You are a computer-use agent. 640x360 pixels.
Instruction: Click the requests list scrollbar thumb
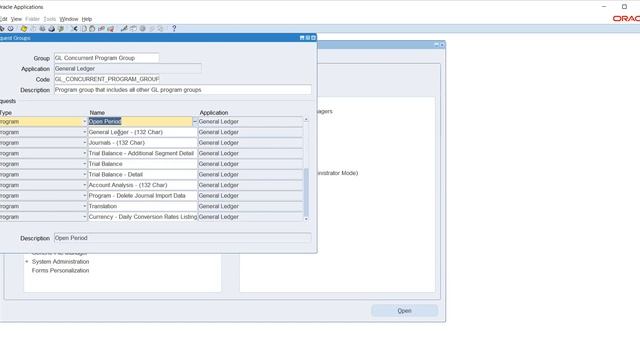click(306, 193)
